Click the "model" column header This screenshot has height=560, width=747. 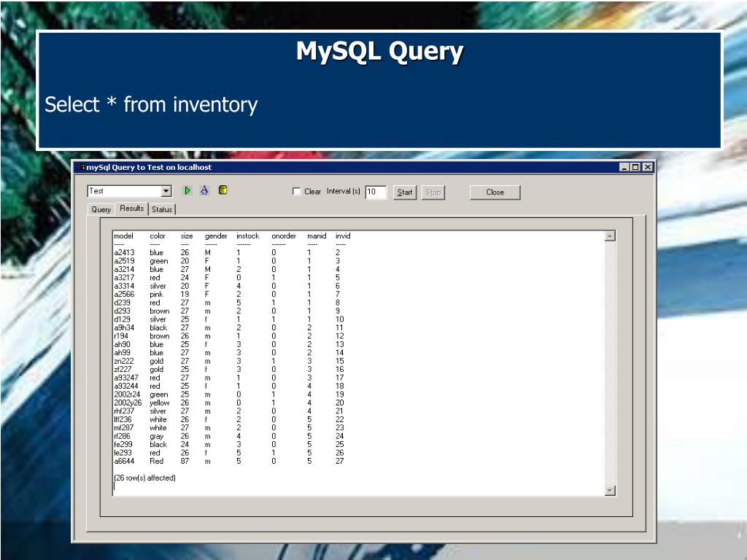(x=123, y=236)
